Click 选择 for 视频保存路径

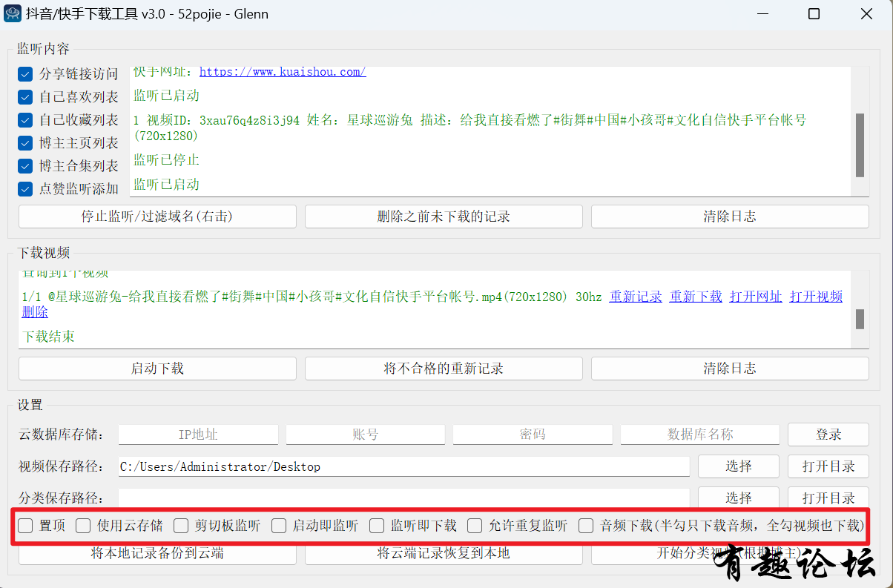click(739, 466)
